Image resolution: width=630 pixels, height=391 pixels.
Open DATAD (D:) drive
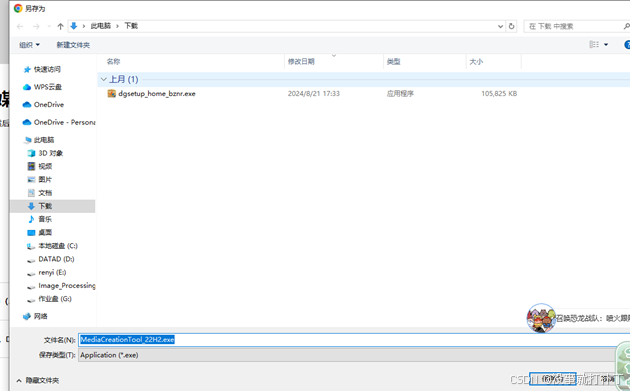pyautogui.click(x=56, y=259)
